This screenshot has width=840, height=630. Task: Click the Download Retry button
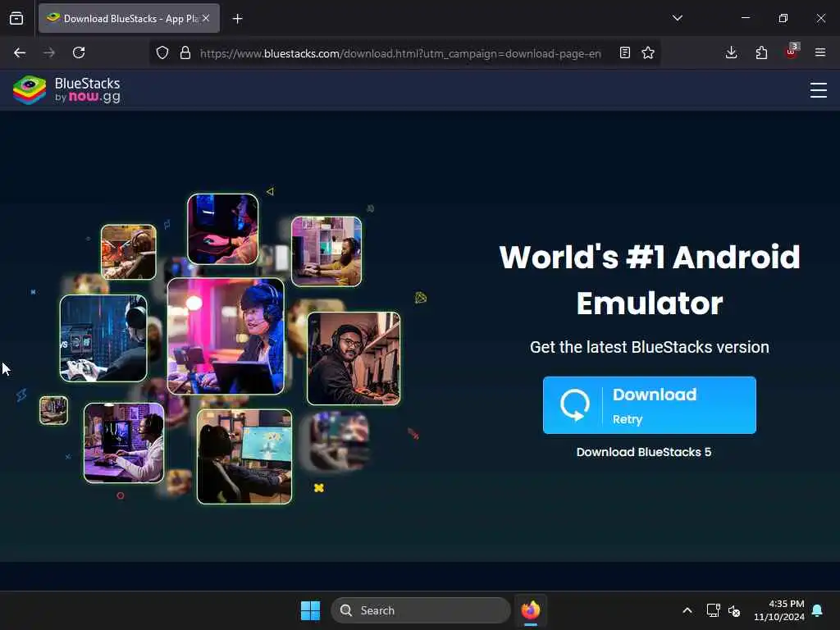point(650,405)
